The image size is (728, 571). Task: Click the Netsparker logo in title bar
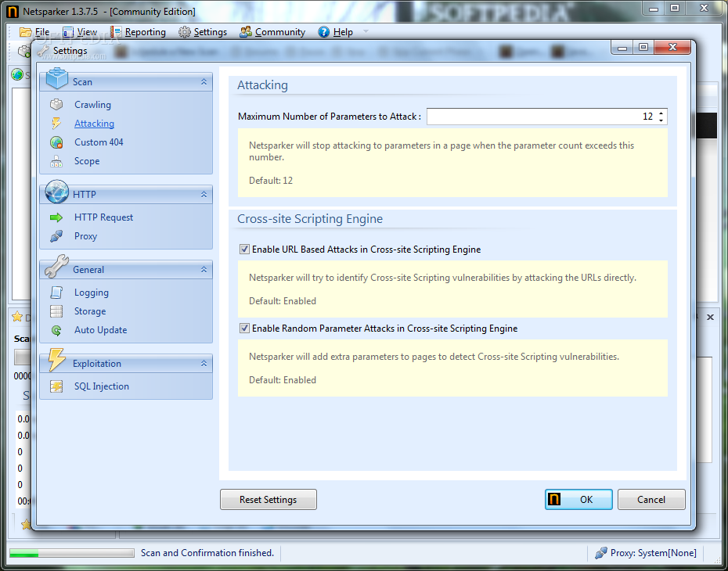[13, 11]
